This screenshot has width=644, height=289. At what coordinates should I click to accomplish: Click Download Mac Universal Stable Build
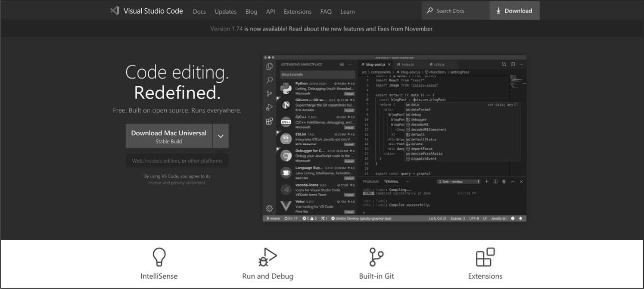click(169, 136)
